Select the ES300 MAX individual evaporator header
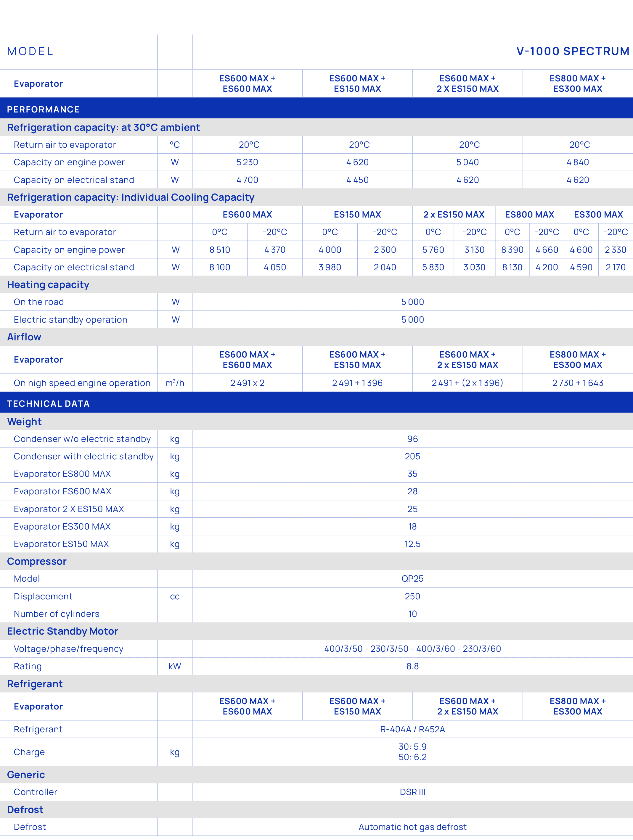This screenshot has width=633, height=840. click(598, 215)
